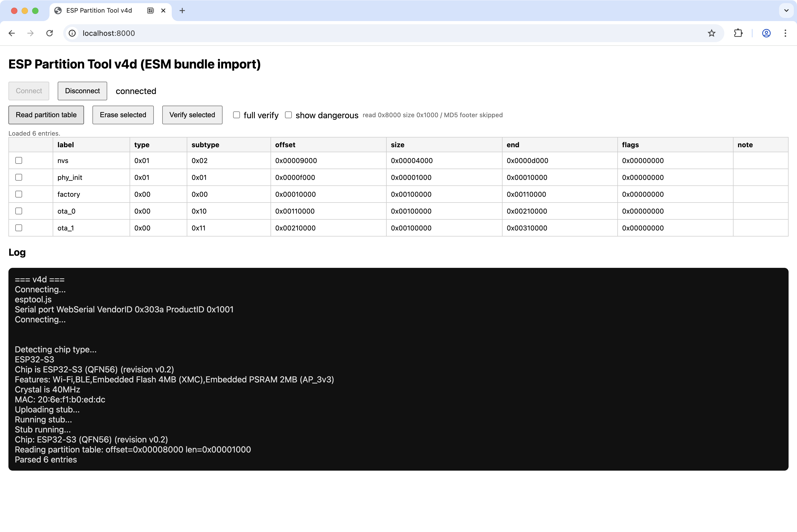This screenshot has width=797, height=532.
Task: Click the phy_init label cell
Action: point(91,178)
